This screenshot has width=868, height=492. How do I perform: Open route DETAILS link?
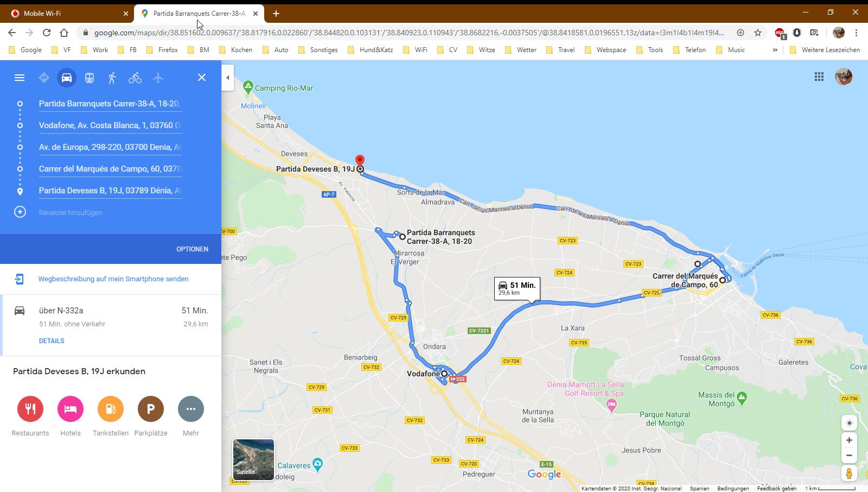52,341
